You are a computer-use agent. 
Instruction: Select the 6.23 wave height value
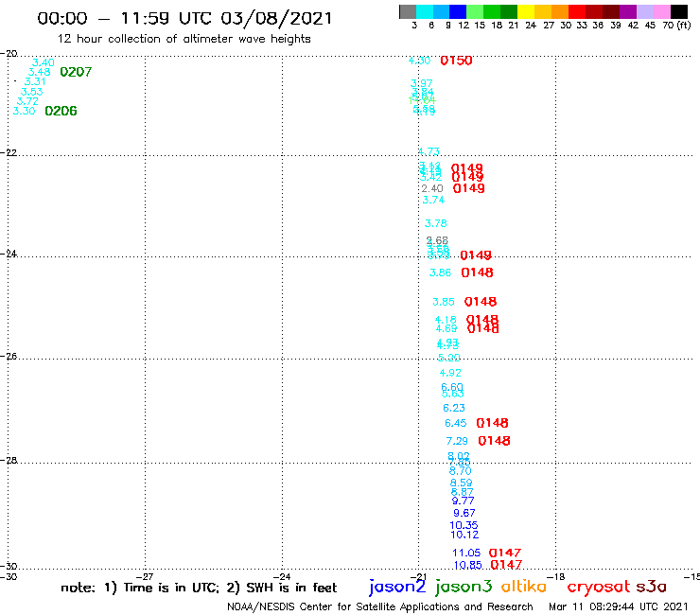tap(454, 408)
